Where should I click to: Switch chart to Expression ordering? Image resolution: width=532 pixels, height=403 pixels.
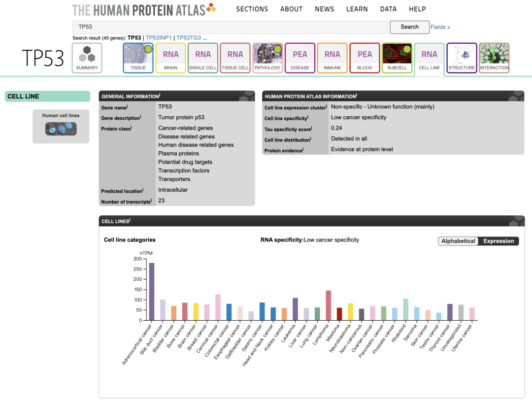(499, 241)
